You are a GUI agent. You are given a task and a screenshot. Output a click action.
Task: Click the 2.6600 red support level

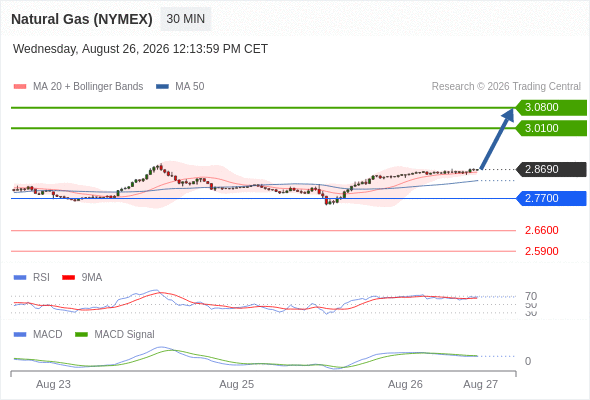tap(541, 230)
